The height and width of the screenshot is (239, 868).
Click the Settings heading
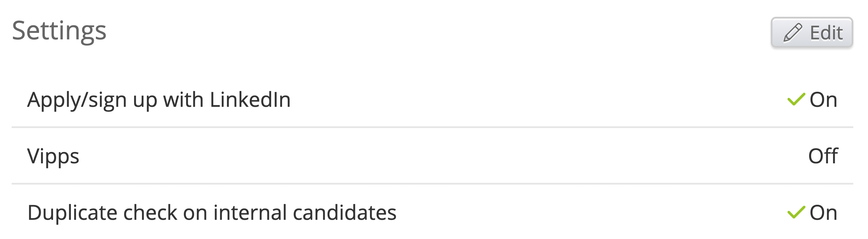click(59, 31)
